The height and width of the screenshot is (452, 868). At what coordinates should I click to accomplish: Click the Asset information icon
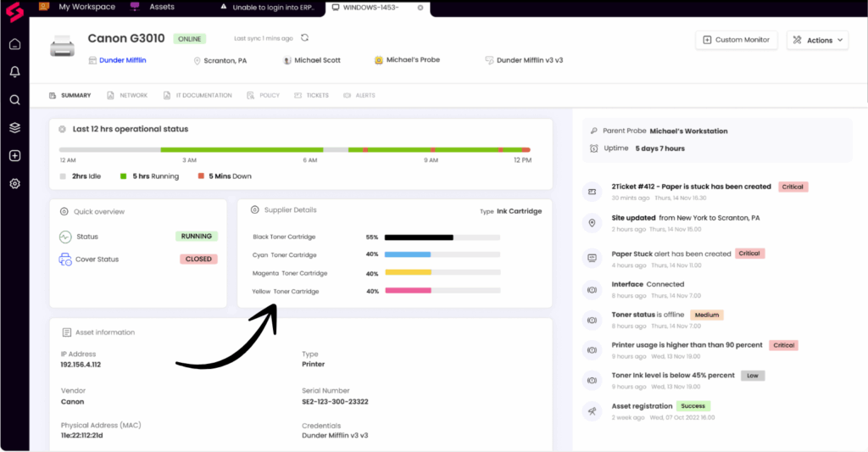tap(66, 332)
